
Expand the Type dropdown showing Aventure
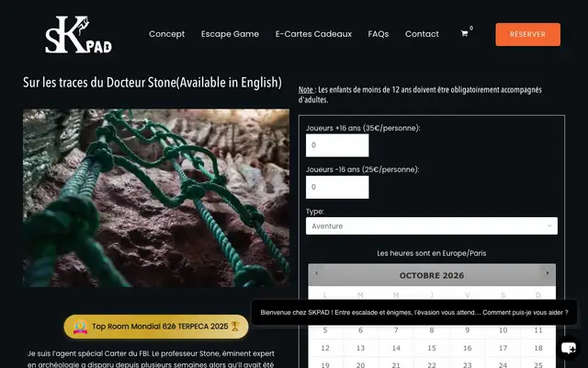[431, 226]
